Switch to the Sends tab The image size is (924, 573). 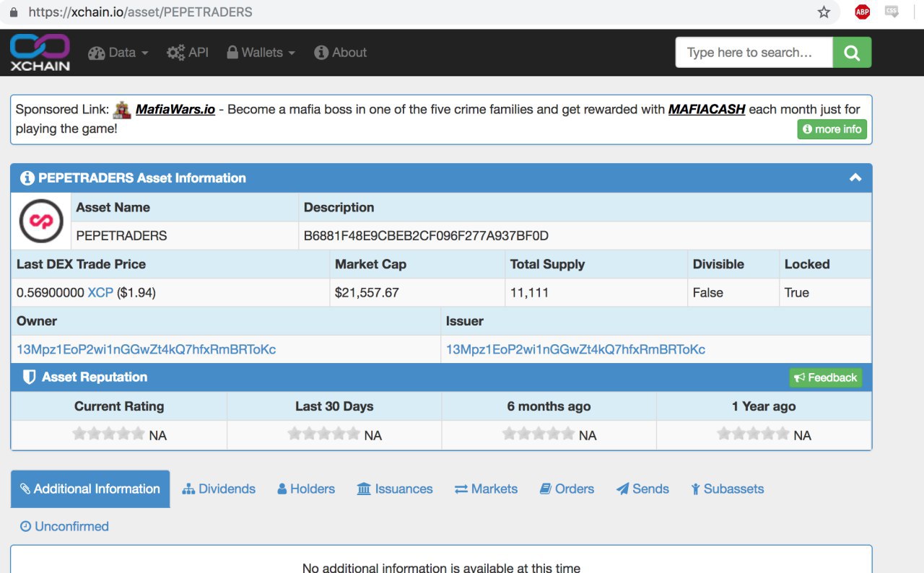click(642, 489)
